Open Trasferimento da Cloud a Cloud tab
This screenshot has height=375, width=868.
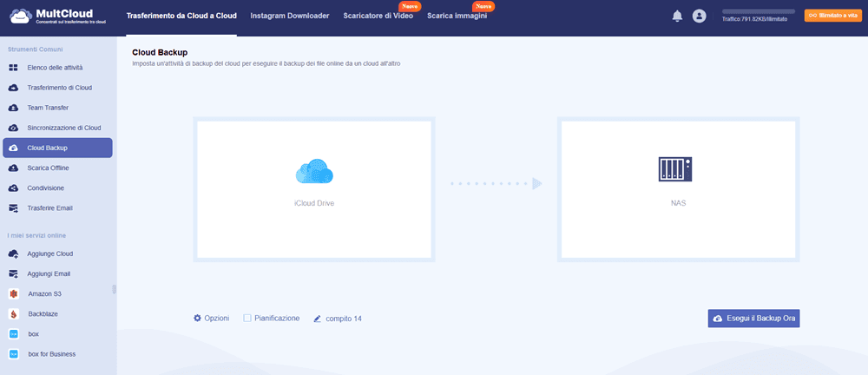tap(181, 16)
